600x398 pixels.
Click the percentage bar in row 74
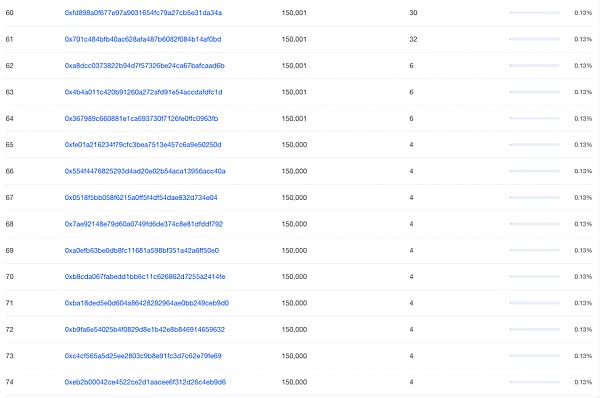pyautogui.click(x=535, y=382)
